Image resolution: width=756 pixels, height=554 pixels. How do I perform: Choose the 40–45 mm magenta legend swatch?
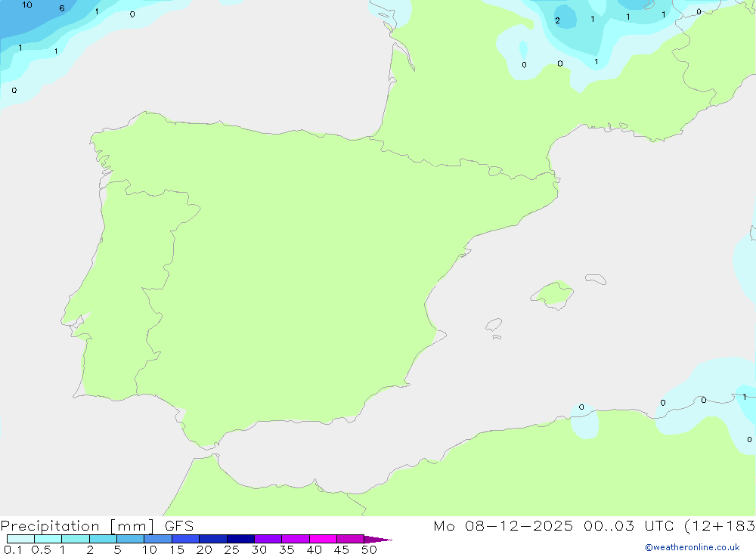coord(323,539)
